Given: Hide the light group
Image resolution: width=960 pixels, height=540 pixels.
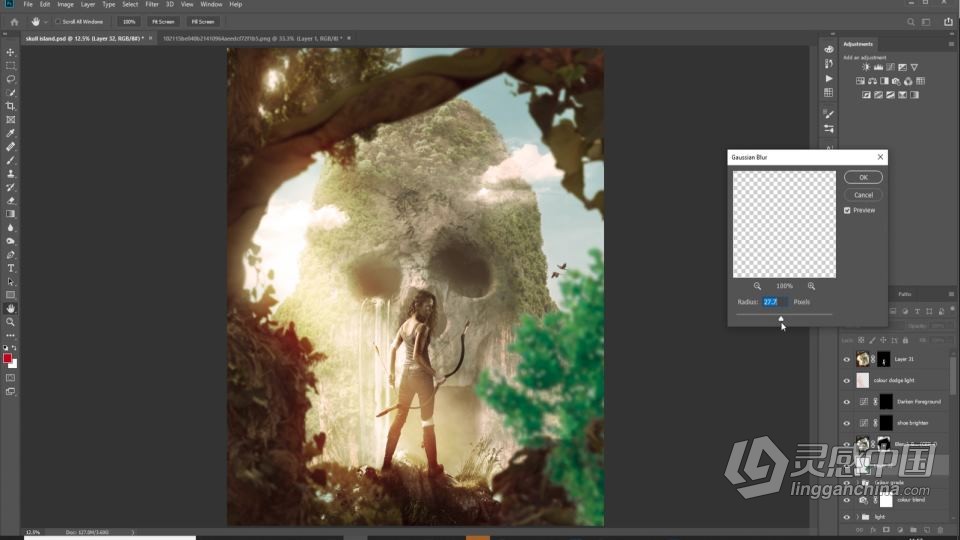Looking at the screenshot, I should click(847, 517).
